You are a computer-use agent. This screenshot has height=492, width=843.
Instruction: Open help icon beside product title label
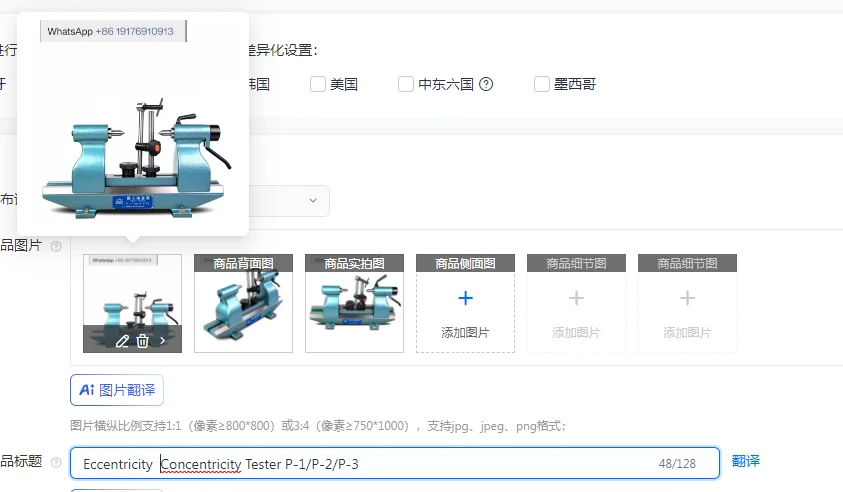56,462
